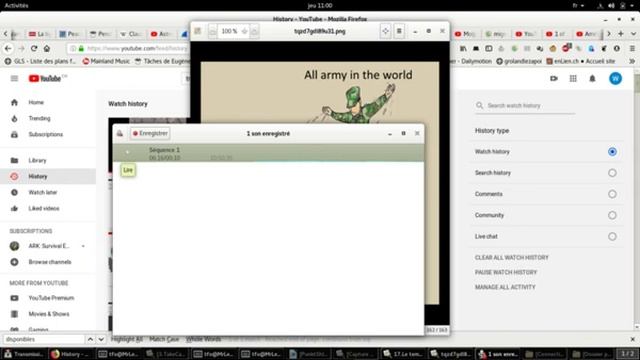Go to Firefox home page icon

point(47,49)
